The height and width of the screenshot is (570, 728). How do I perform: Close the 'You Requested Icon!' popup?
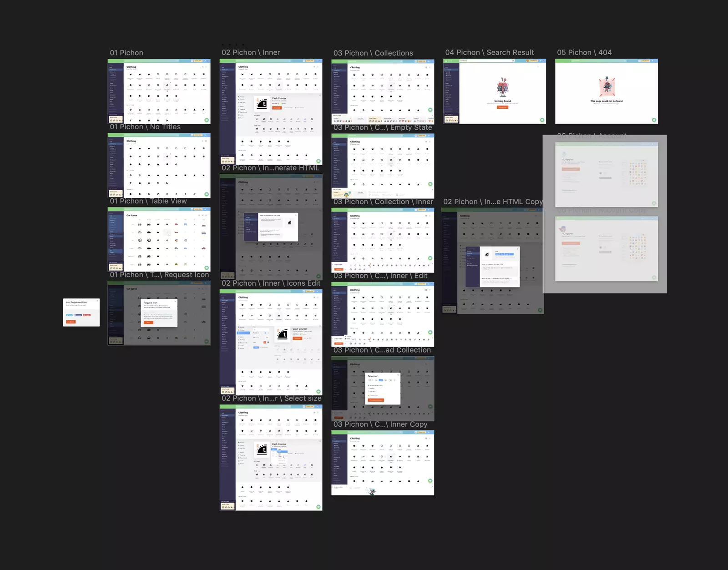[x=97, y=301]
